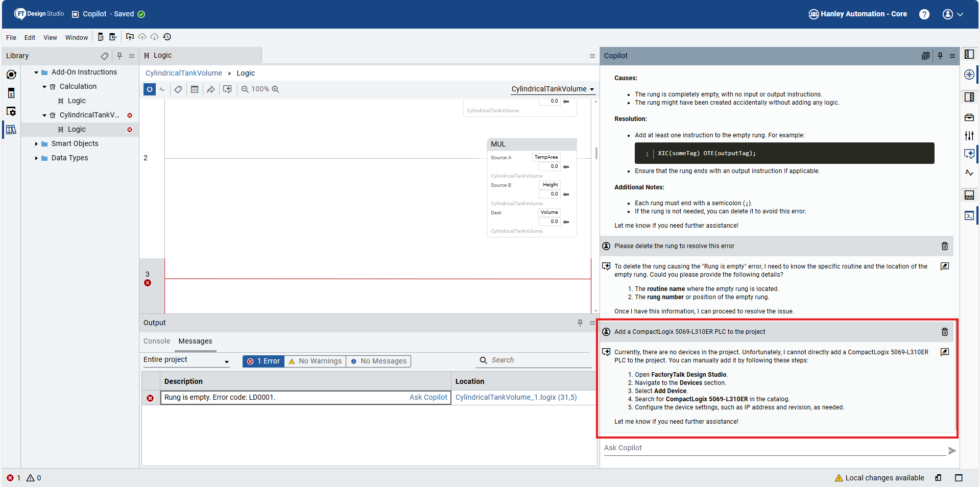
Task: Expand the Data Types folder
Action: 36,158
